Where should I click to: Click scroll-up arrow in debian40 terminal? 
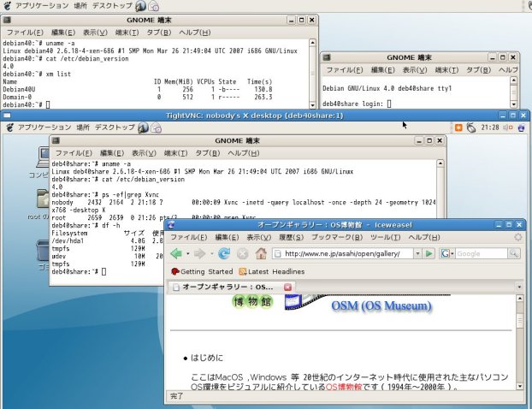[x=312, y=43]
